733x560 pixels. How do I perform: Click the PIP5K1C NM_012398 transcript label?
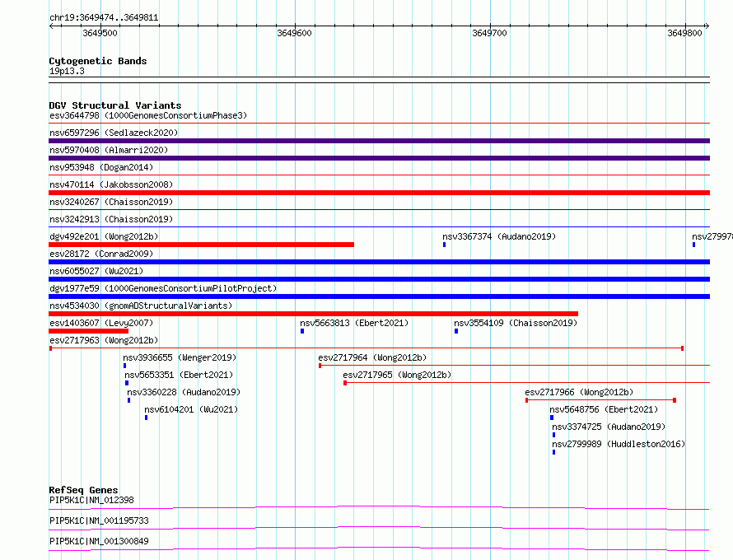point(91,500)
